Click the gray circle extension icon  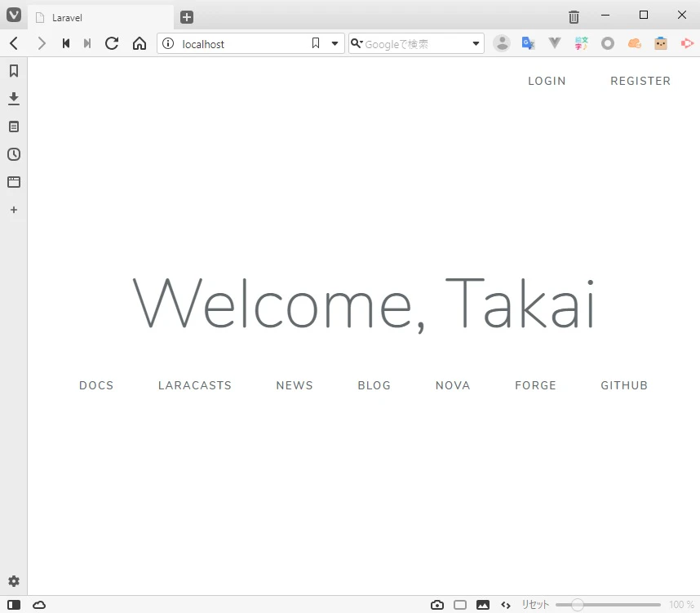[608, 43]
